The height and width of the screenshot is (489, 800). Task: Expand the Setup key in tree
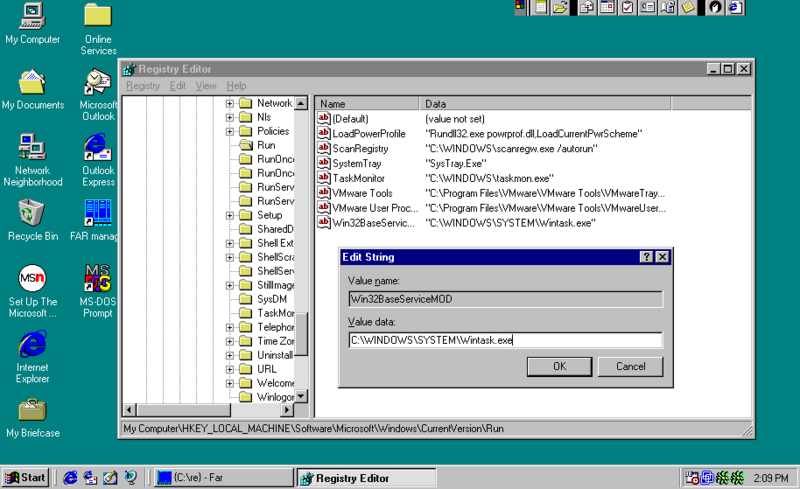(230, 215)
